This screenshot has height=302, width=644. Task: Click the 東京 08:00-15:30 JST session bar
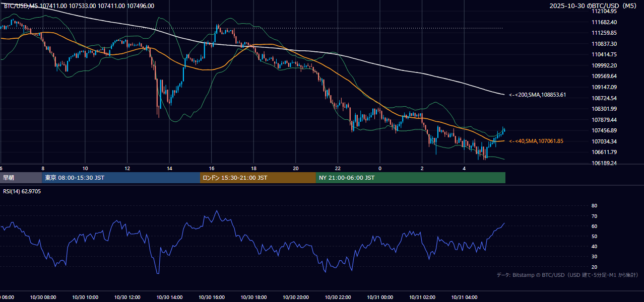121,178
